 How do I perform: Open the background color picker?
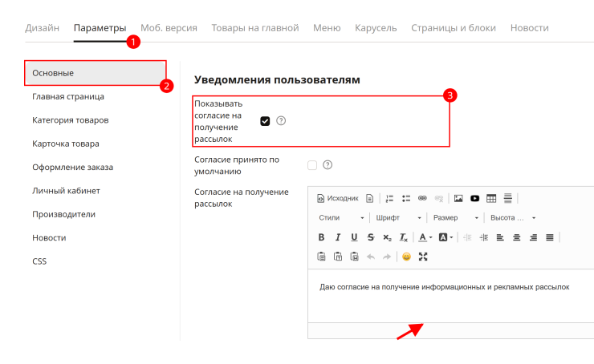[x=445, y=237]
